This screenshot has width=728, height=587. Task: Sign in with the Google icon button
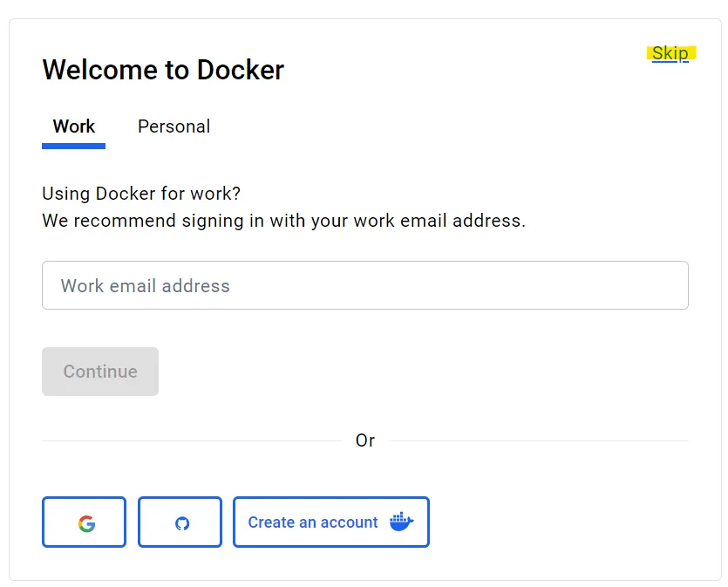click(x=84, y=522)
